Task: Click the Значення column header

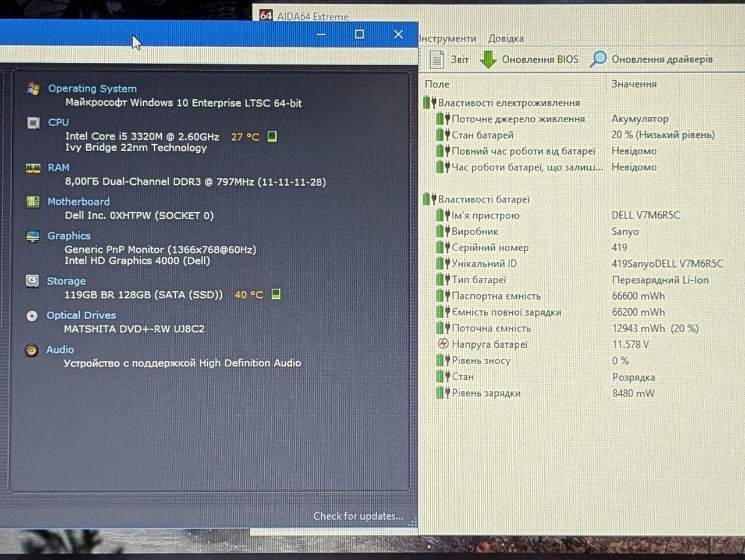Action: pyautogui.click(x=634, y=84)
